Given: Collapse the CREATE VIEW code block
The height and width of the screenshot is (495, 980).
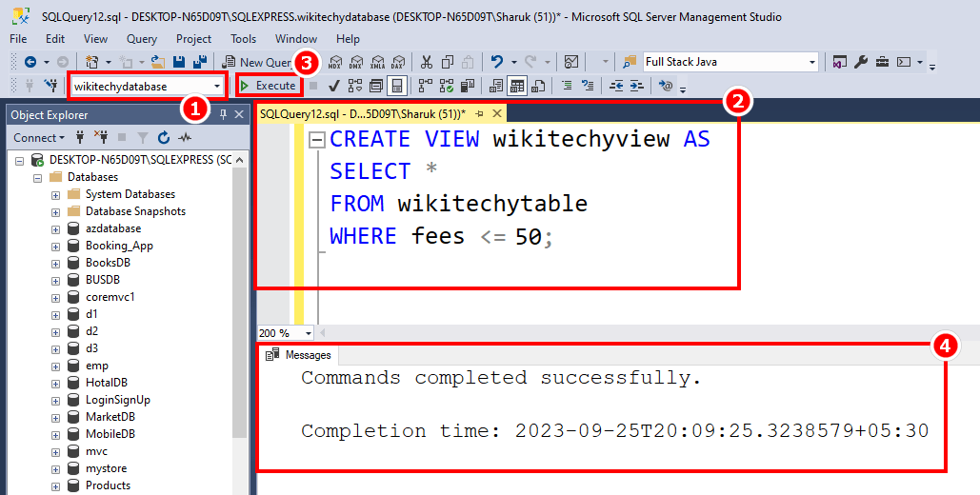Looking at the screenshot, I should tap(317, 140).
